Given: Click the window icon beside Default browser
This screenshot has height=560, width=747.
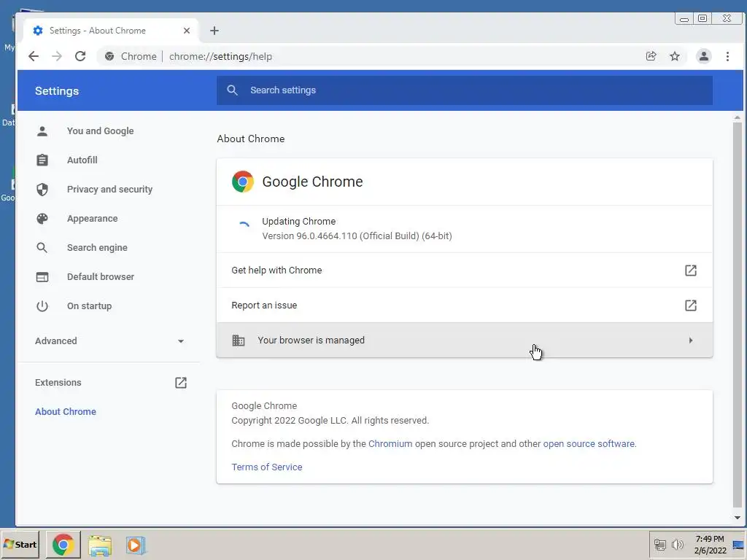Looking at the screenshot, I should tap(42, 276).
